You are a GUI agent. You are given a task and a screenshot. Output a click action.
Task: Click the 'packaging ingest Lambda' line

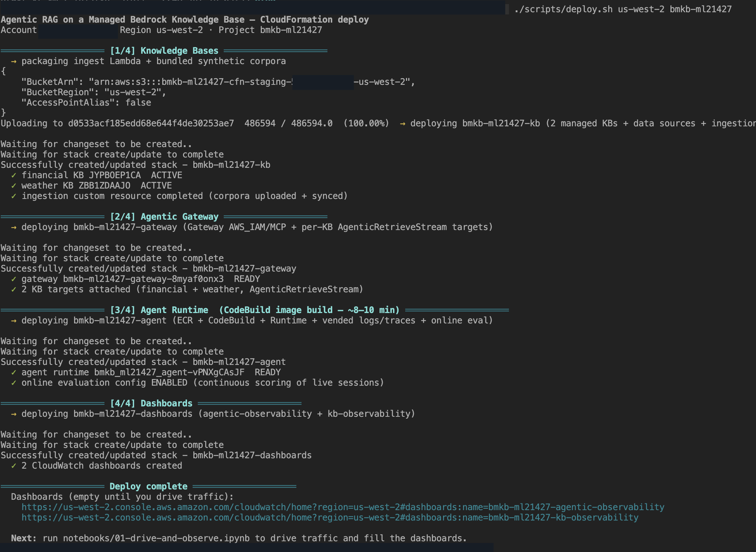pos(149,61)
